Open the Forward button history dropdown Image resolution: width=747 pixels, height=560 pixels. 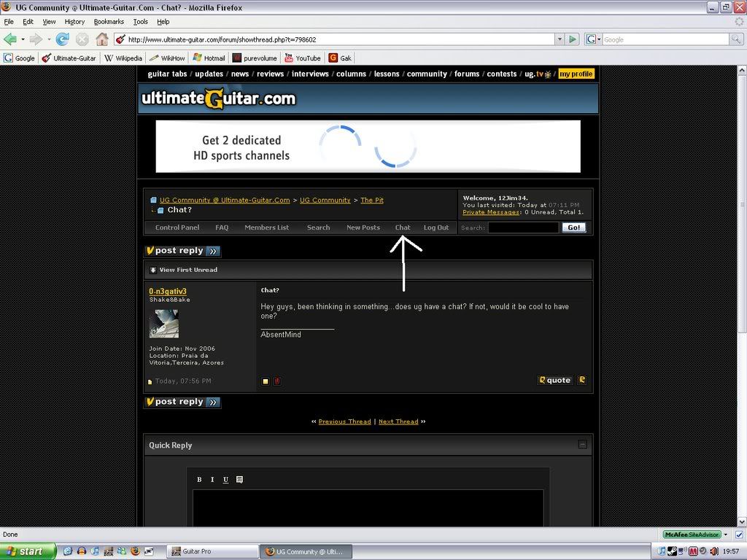[x=49, y=39]
